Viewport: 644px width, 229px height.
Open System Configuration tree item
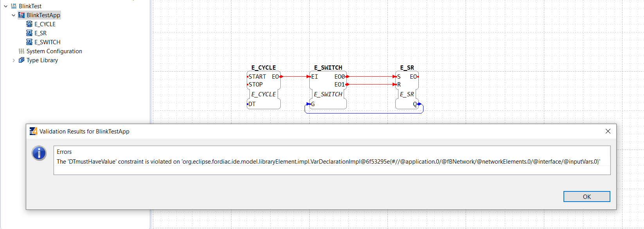54,51
